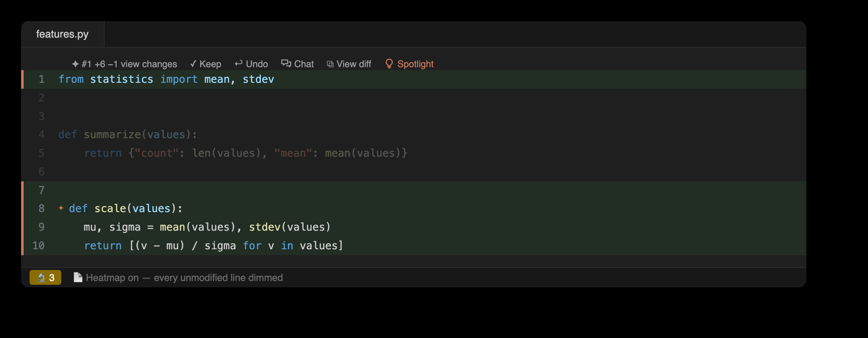Viewport: 868px width, 338px height.
Task: Click the Heatmap on status message
Action: pyautogui.click(x=184, y=278)
